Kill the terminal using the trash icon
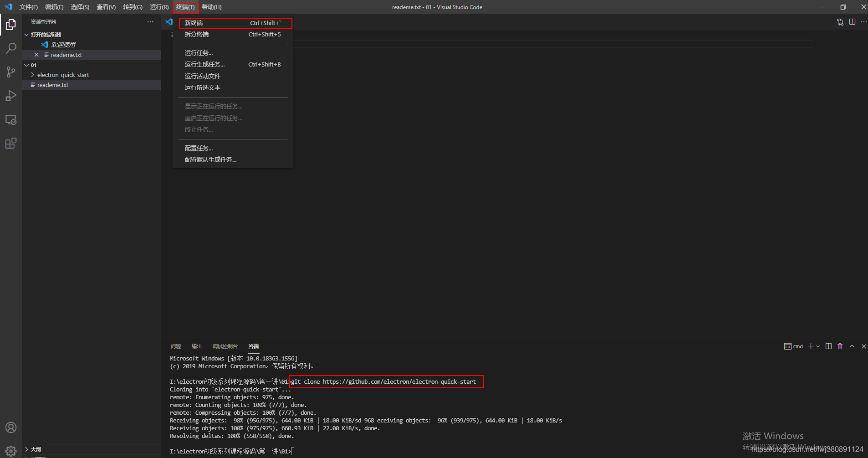Viewport: 868px width, 458px height. (840, 346)
